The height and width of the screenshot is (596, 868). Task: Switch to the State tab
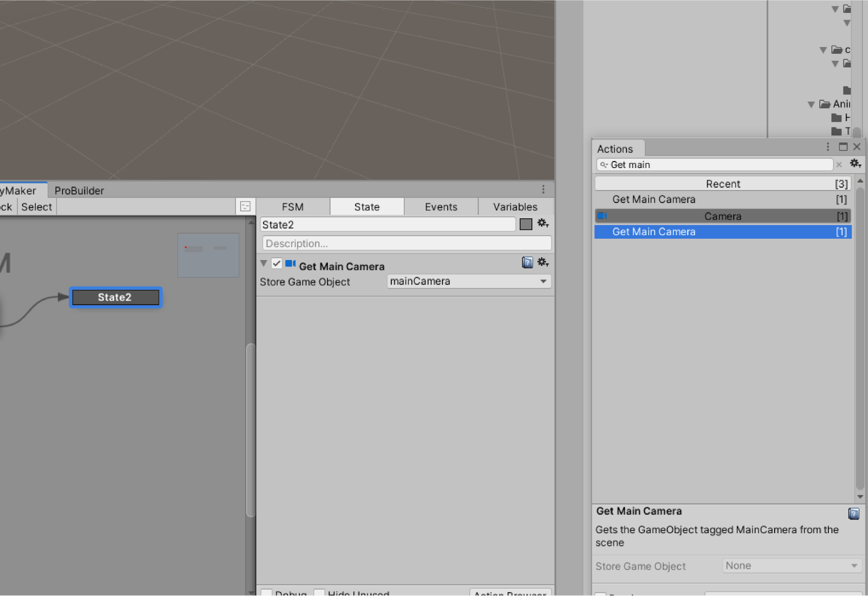367,207
